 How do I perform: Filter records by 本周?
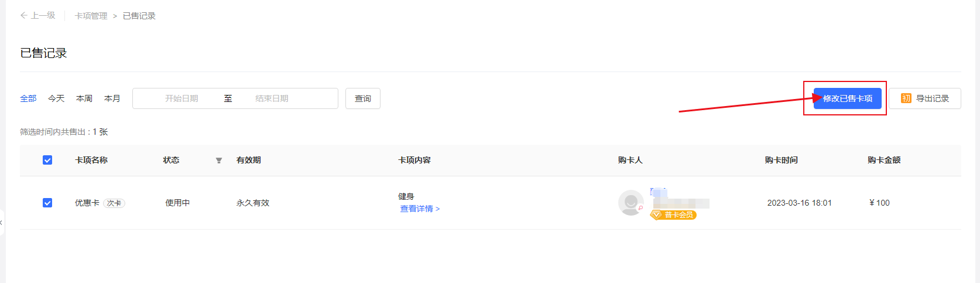pos(84,98)
